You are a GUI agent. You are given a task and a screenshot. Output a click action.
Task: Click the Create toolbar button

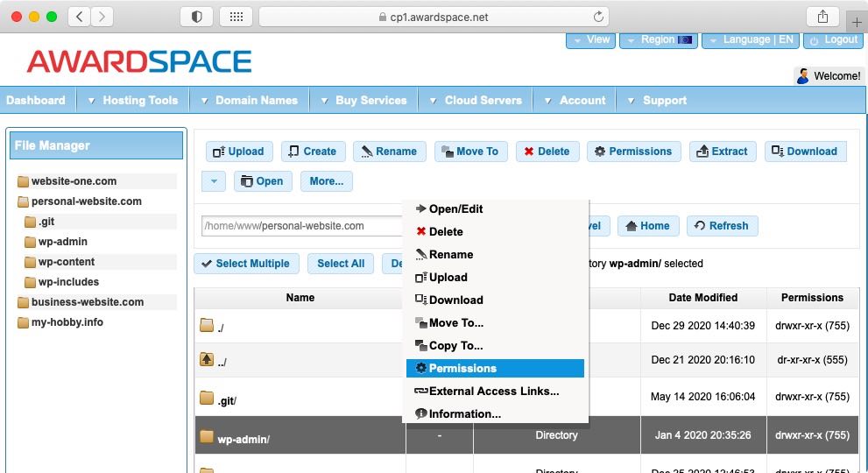click(314, 152)
